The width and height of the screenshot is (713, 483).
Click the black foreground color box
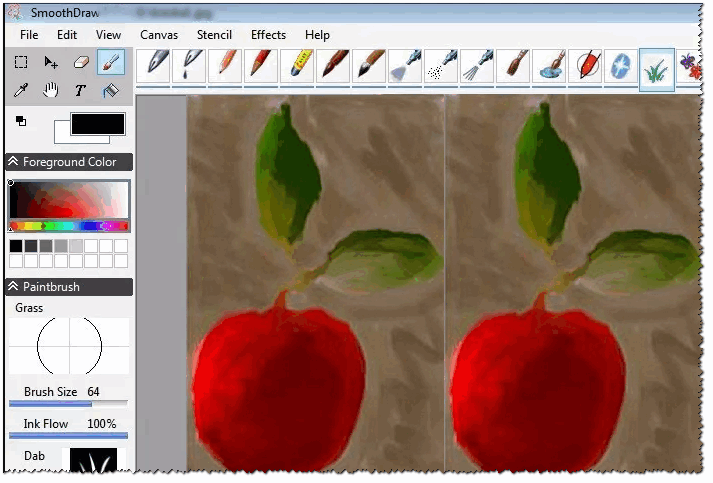pos(98,124)
